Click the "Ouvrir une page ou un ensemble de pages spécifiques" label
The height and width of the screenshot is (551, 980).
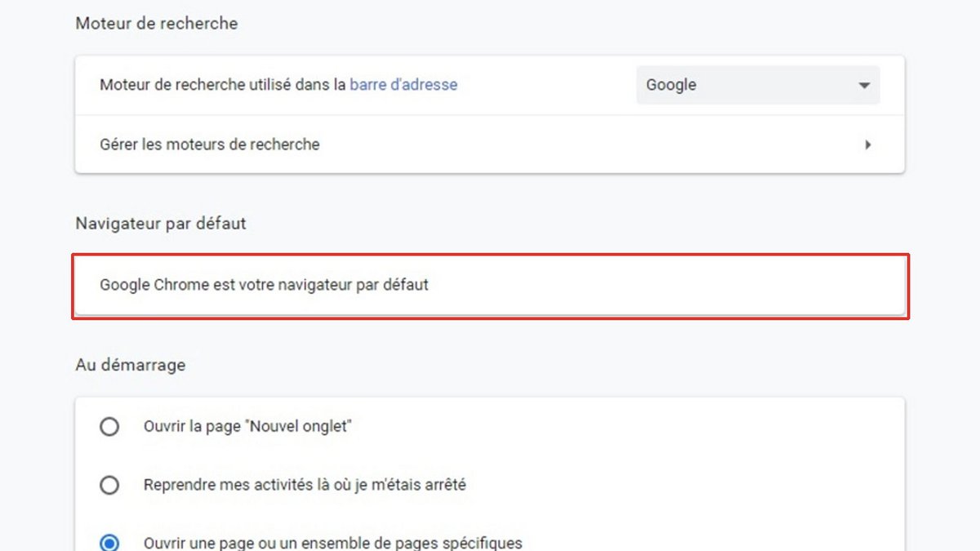coord(332,543)
